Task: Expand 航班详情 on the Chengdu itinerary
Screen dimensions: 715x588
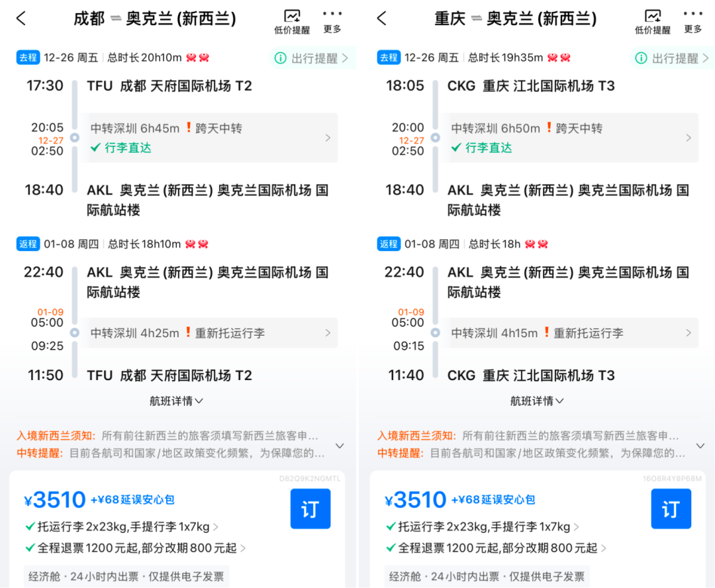Action: (175, 401)
